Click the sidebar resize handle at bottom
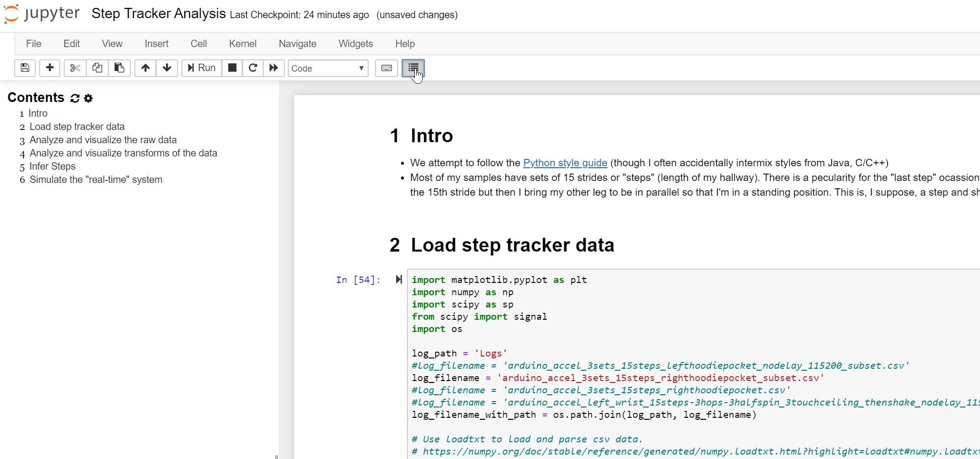The width and height of the screenshot is (980, 459). pyautogui.click(x=276, y=457)
